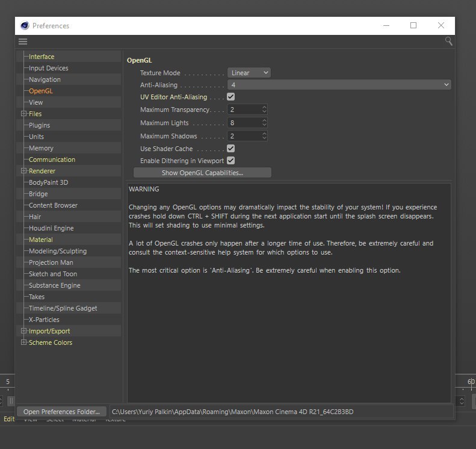This screenshot has width=476, height=449.
Task: Open the Texture Mode dropdown
Action: (249, 73)
